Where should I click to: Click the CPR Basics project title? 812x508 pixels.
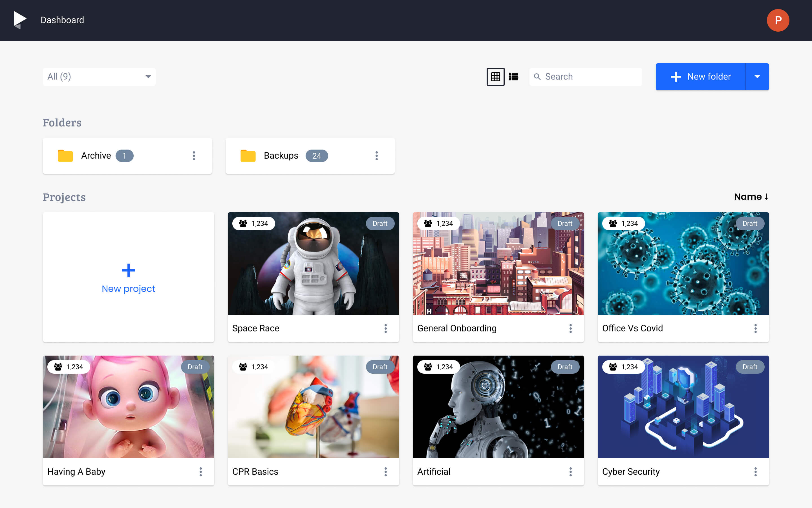click(255, 472)
